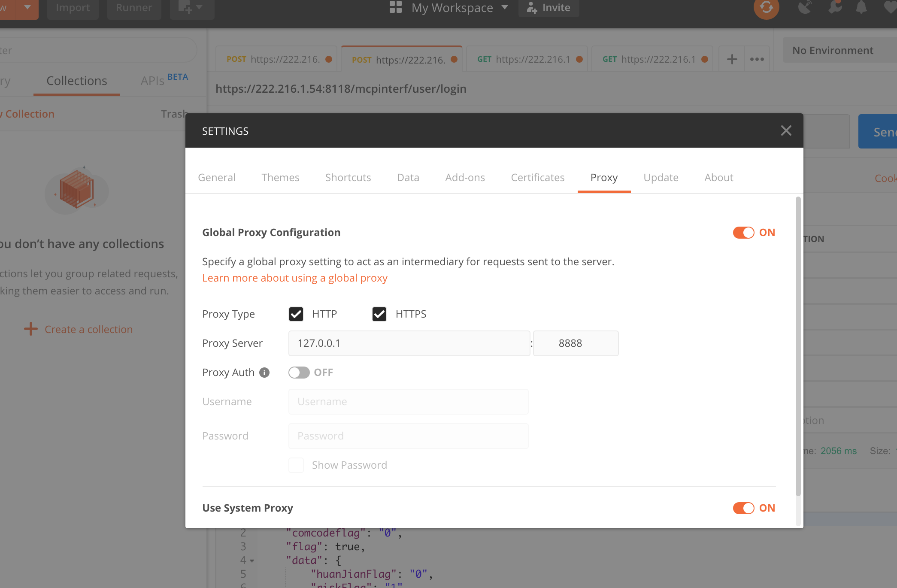
Task: Expand the New button dropdown arrow
Action: pyautogui.click(x=27, y=8)
